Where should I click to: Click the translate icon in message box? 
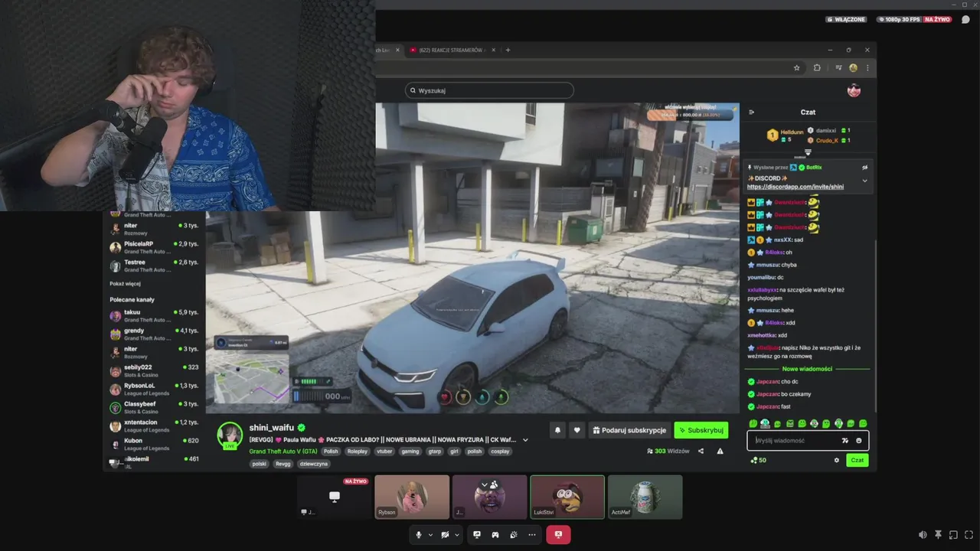(x=845, y=440)
